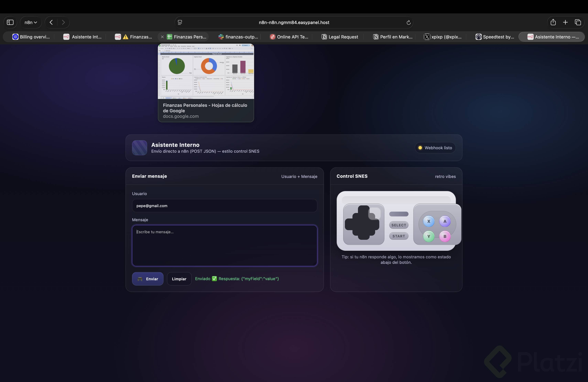The height and width of the screenshot is (382, 588).
Task: Click the Finanzas Personales preview thumbnail
Action: click(x=206, y=72)
